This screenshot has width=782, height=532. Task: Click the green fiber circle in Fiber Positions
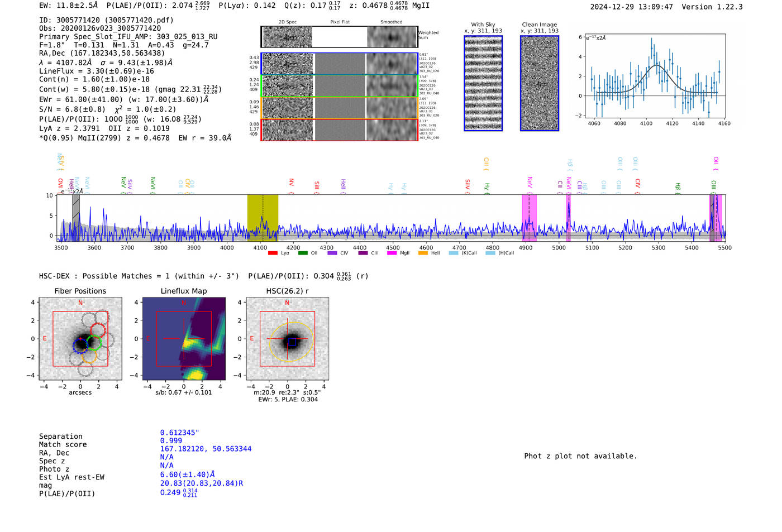[94, 343]
